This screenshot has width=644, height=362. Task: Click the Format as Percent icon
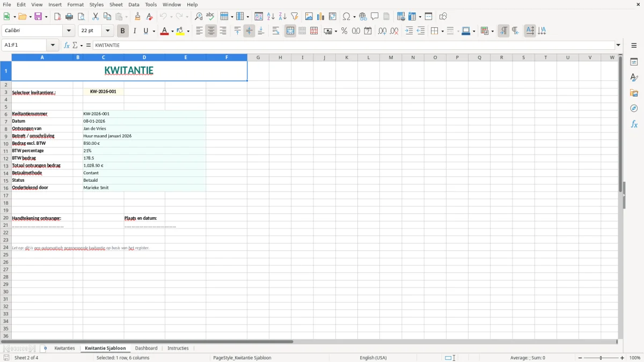(x=344, y=31)
